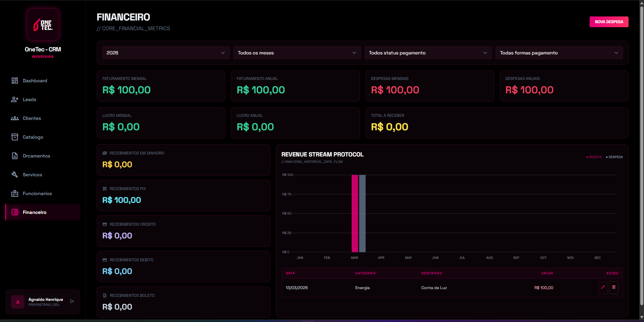The height and width of the screenshot is (322, 644).
Task: Select the Funcionarios badge icon
Action: point(14,193)
